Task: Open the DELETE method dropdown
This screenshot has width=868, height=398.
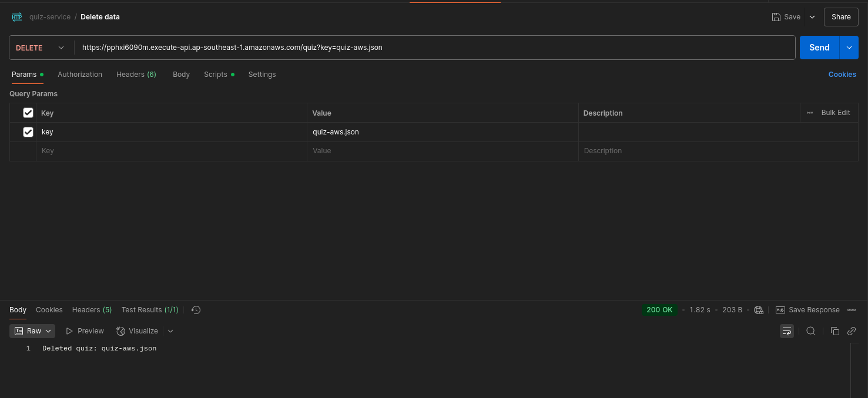Action: tap(40, 48)
